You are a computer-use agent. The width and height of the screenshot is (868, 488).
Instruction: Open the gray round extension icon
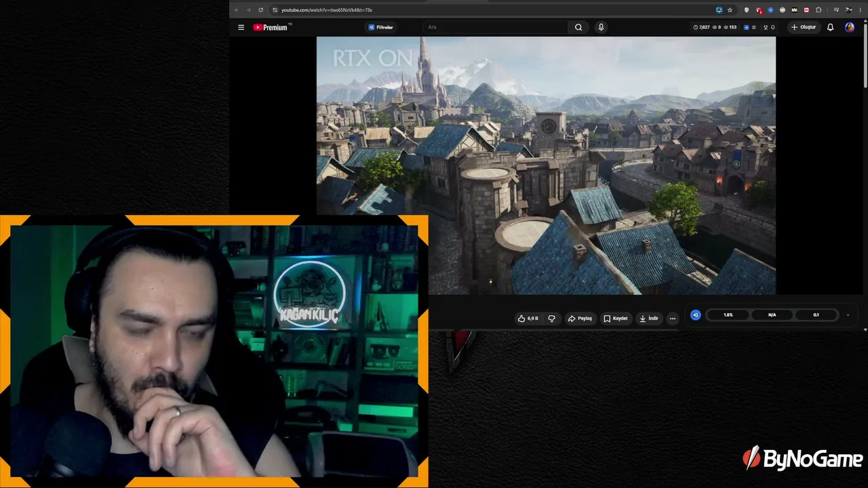point(783,10)
